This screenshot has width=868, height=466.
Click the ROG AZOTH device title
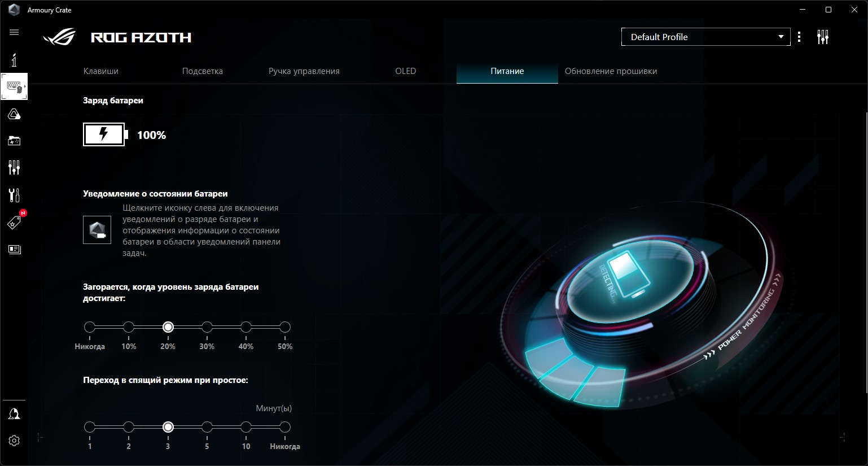[x=141, y=37]
